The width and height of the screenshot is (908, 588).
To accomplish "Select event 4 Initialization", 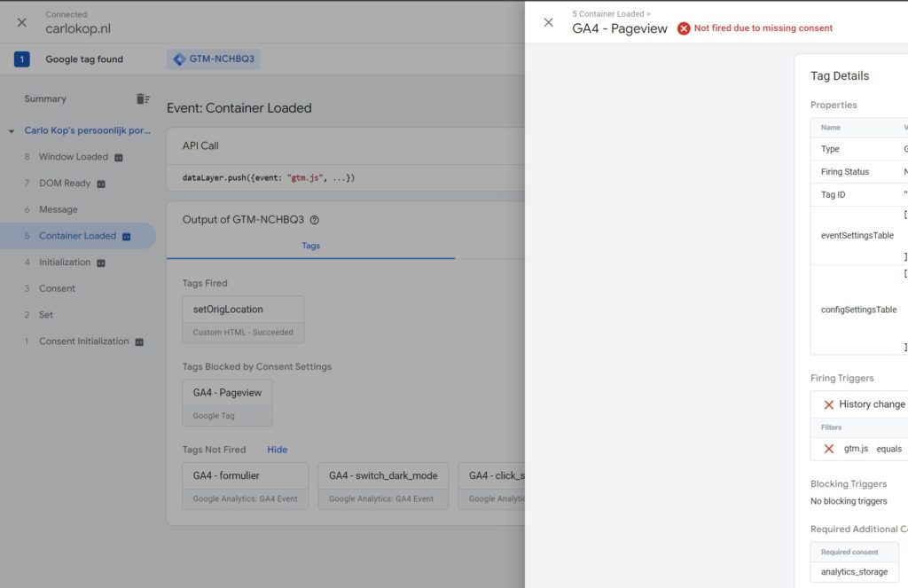I will 65,263.
